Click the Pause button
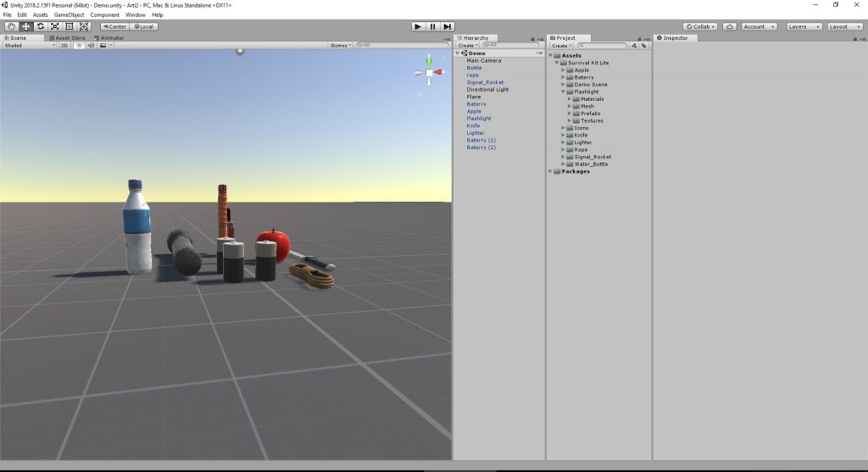The width and height of the screenshot is (868, 472). (433, 26)
